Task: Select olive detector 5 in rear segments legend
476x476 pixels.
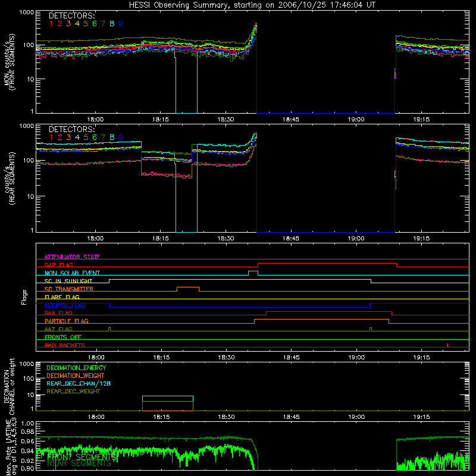Action: 86,137
